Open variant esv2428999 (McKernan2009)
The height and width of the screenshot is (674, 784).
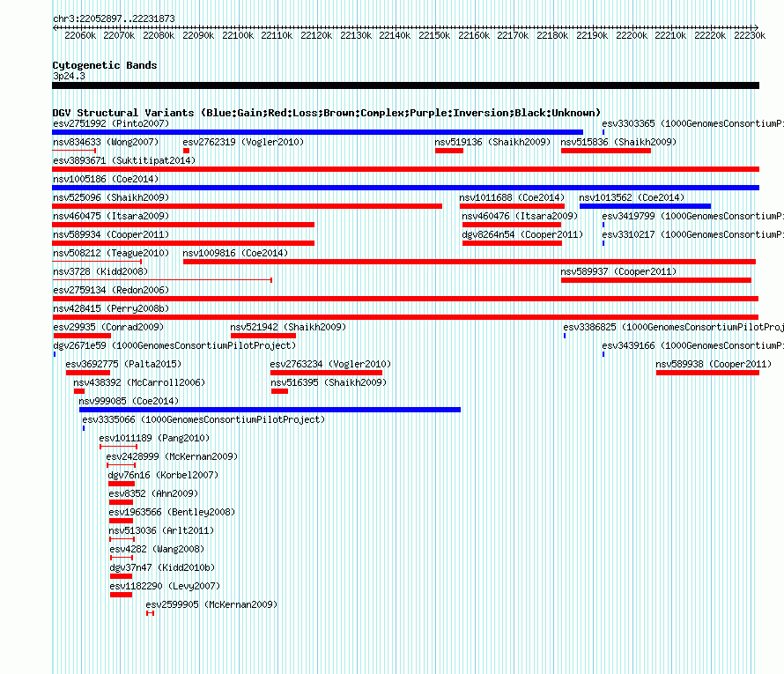[x=172, y=456]
